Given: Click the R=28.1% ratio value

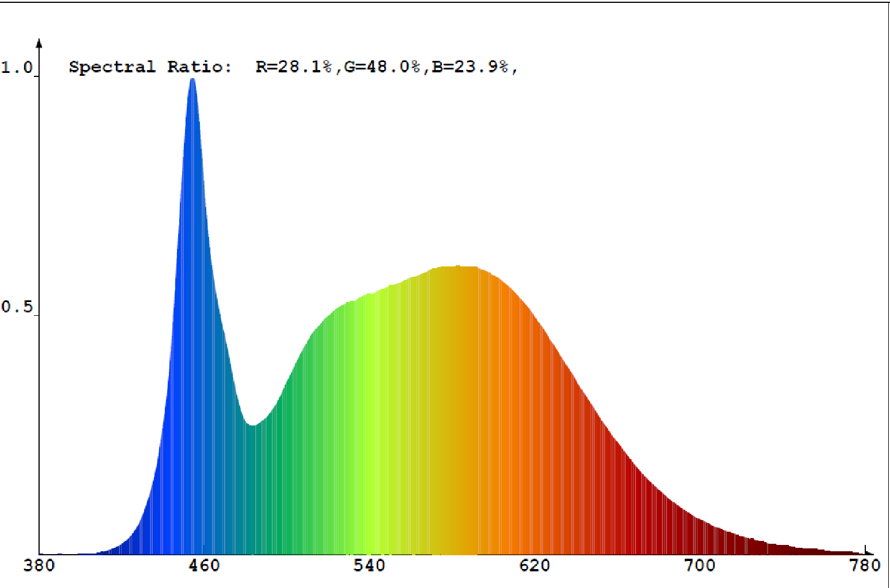Looking at the screenshot, I should [294, 67].
